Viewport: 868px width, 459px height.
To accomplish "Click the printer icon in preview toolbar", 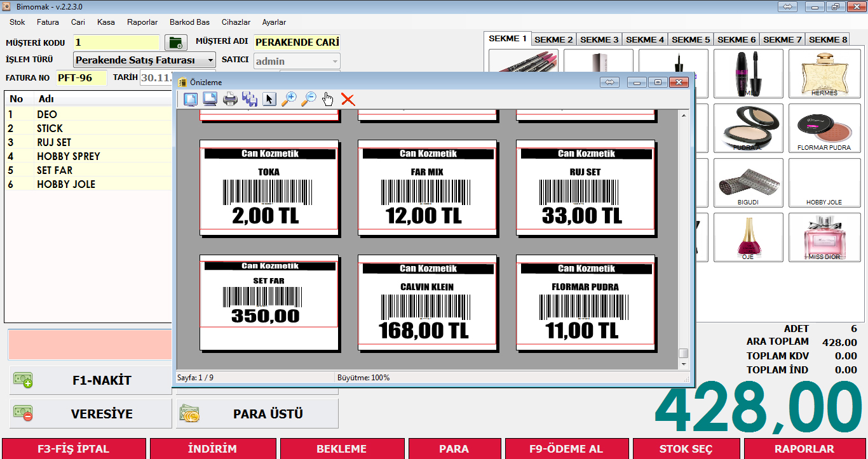I will click(x=230, y=99).
